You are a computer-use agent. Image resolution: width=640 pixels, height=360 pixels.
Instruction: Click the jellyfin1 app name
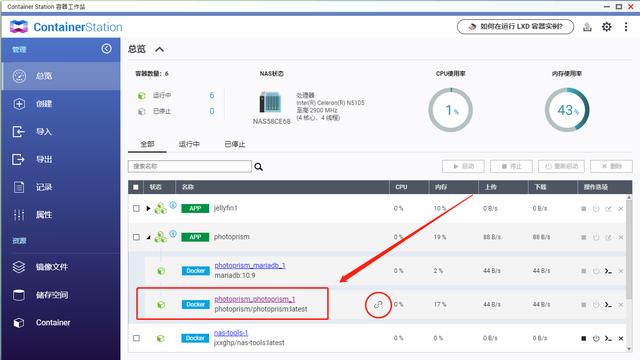226,208
